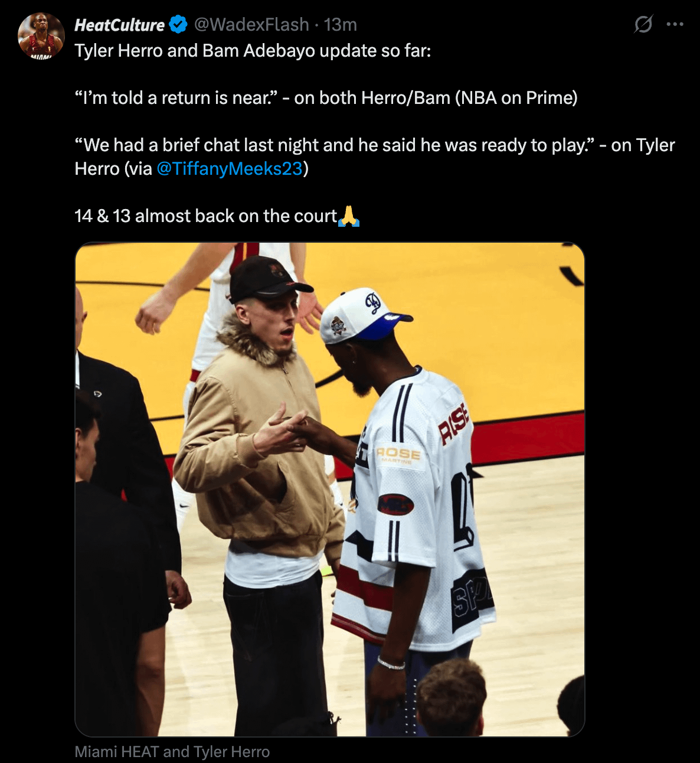700x763 pixels.
Task: Click the "I'm told a return is near" quote
Action: point(176,98)
